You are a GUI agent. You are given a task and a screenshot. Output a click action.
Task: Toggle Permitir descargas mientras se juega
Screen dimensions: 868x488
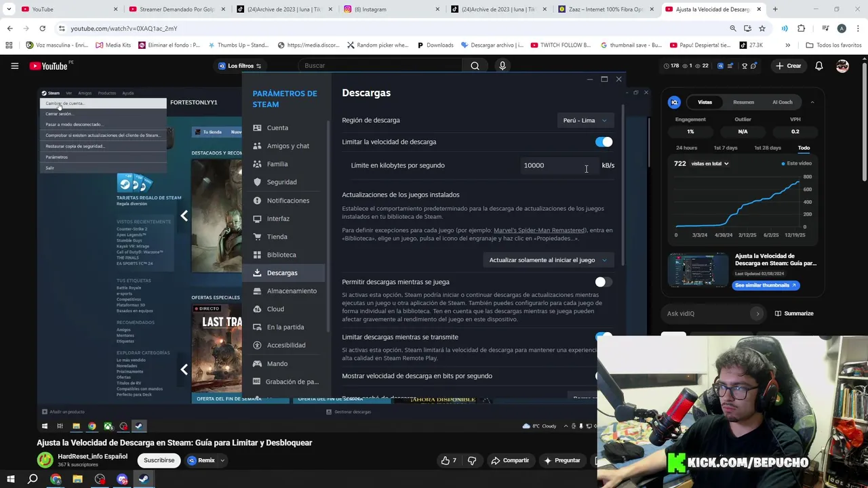(x=604, y=282)
